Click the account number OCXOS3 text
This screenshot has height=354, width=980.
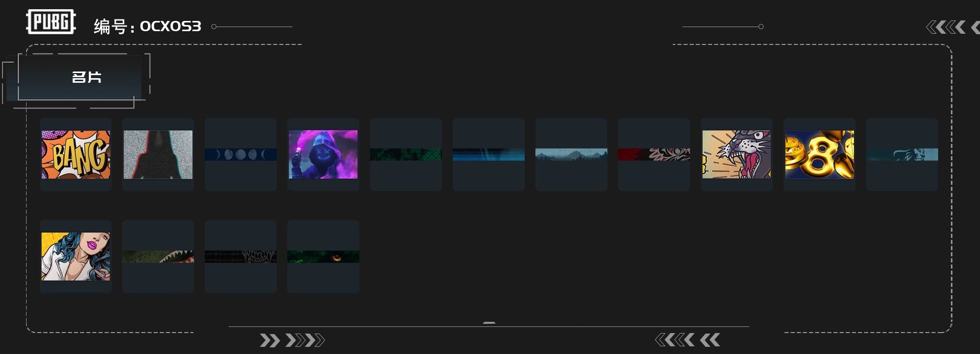170,26
